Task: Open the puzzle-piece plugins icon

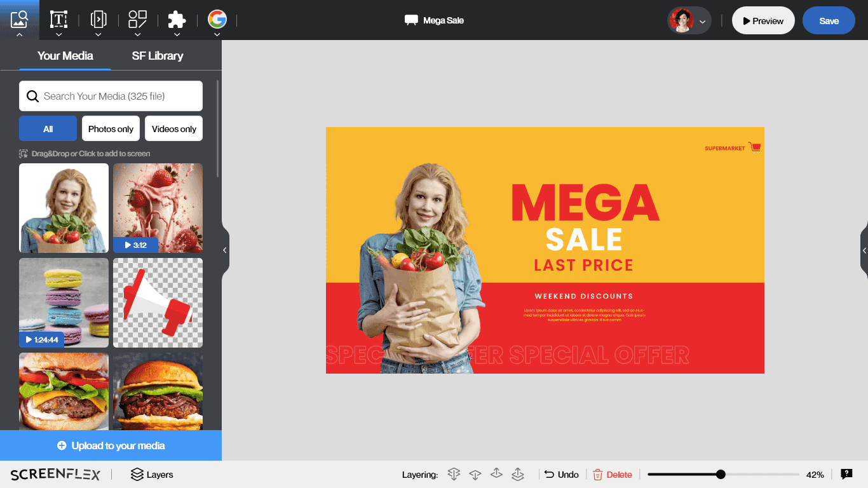Action: [177, 19]
